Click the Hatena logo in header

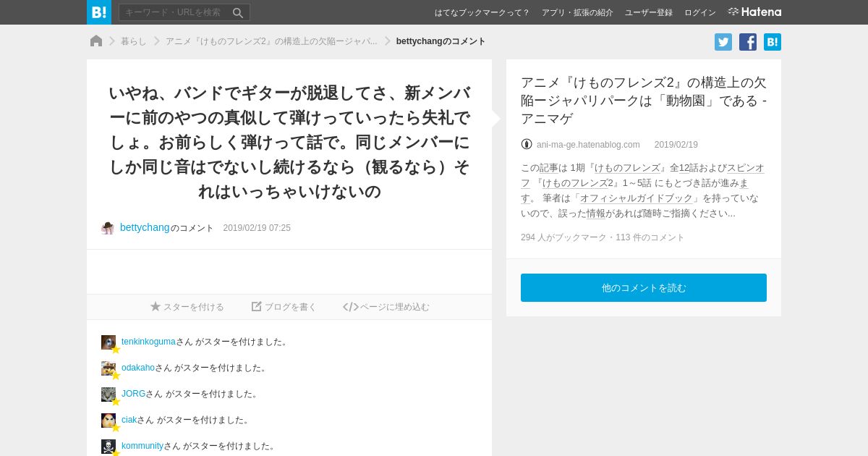coord(754,12)
